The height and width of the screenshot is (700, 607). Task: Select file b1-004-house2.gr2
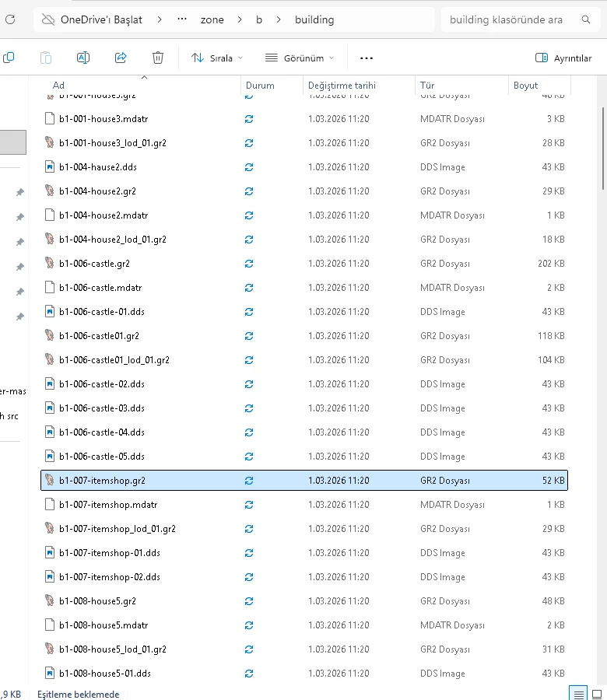304,191
